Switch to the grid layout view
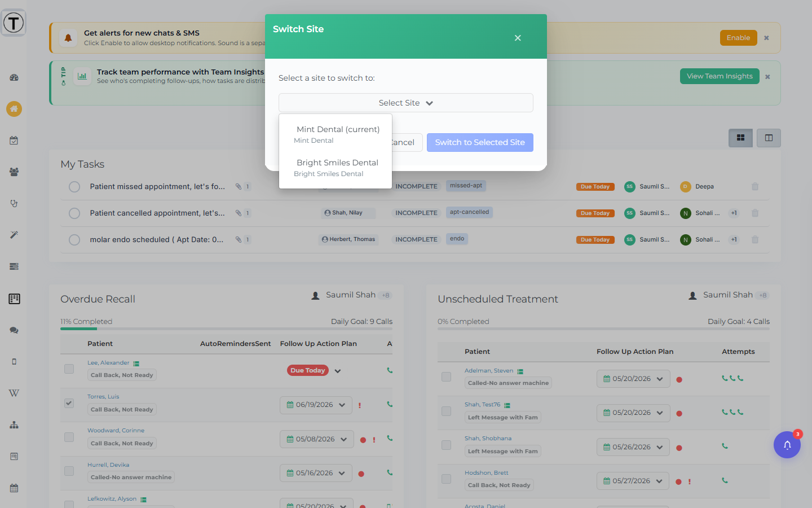Image resolution: width=812 pixels, height=508 pixels. coord(740,138)
